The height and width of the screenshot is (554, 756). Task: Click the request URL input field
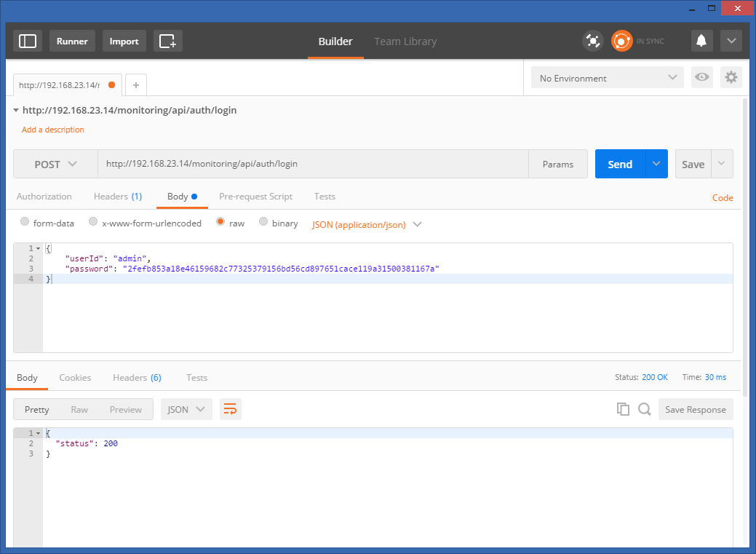click(x=313, y=165)
